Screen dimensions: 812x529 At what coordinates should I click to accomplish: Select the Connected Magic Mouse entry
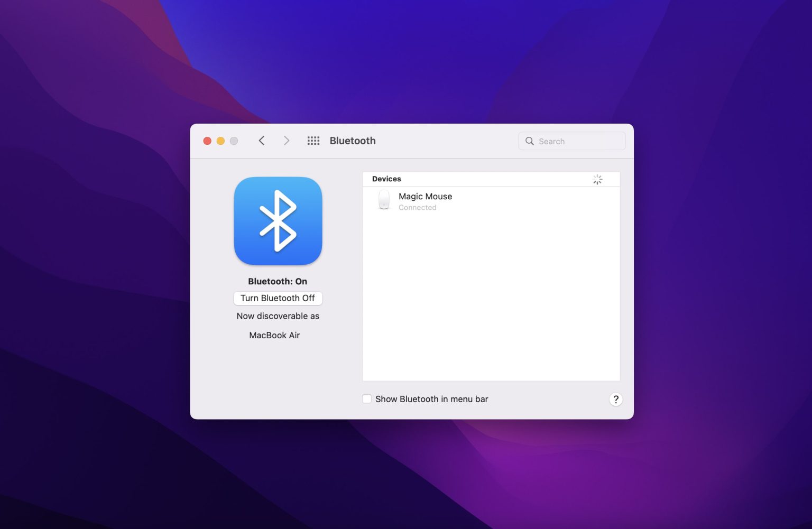pos(425,201)
